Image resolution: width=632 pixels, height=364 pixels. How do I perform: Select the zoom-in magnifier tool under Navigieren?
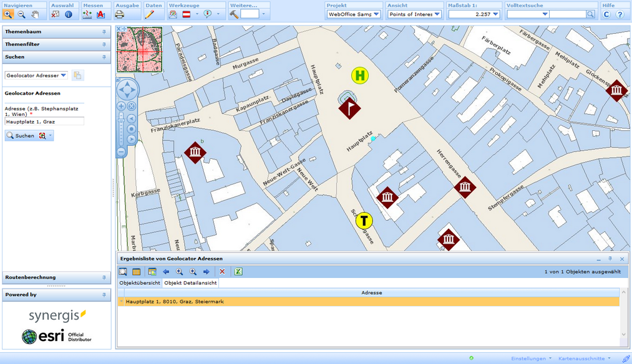(7, 14)
